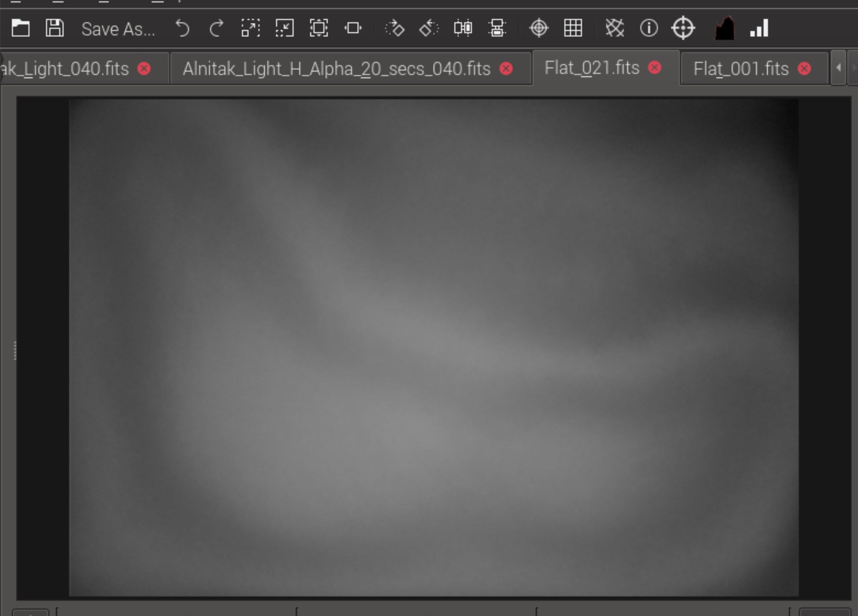
Task: Undo the last image operation
Action: [x=182, y=29]
